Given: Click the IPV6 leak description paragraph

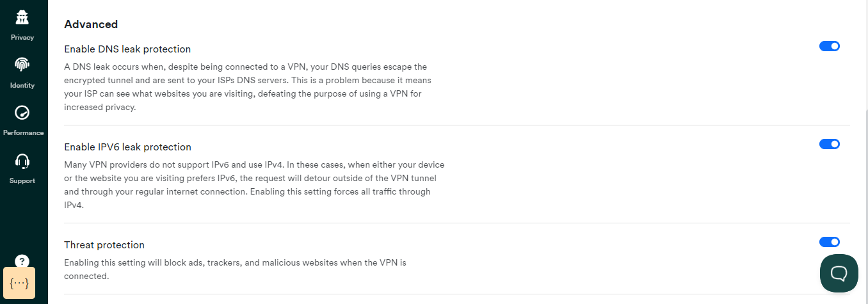Looking at the screenshot, I should pyautogui.click(x=254, y=185).
